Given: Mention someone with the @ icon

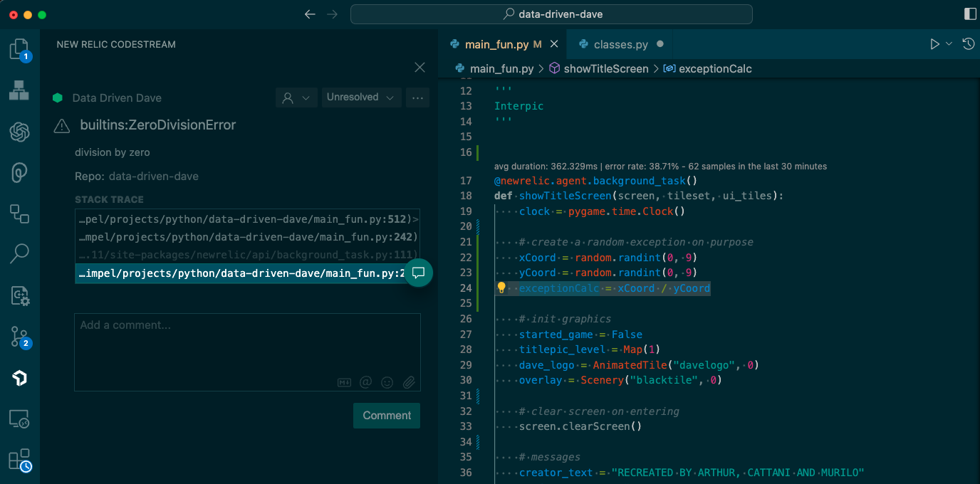Looking at the screenshot, I should pyautogui.click(x=366, y=382).
